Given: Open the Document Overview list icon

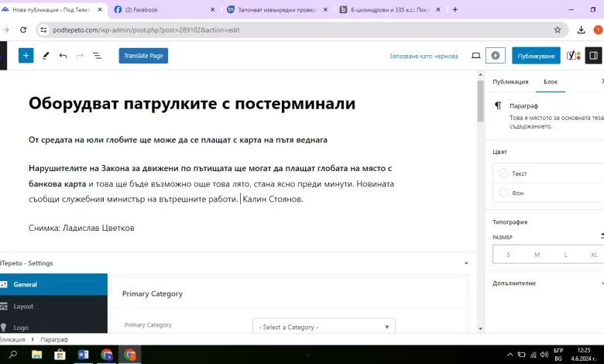Looking at the screenshot, I should [x=98, y=56].
